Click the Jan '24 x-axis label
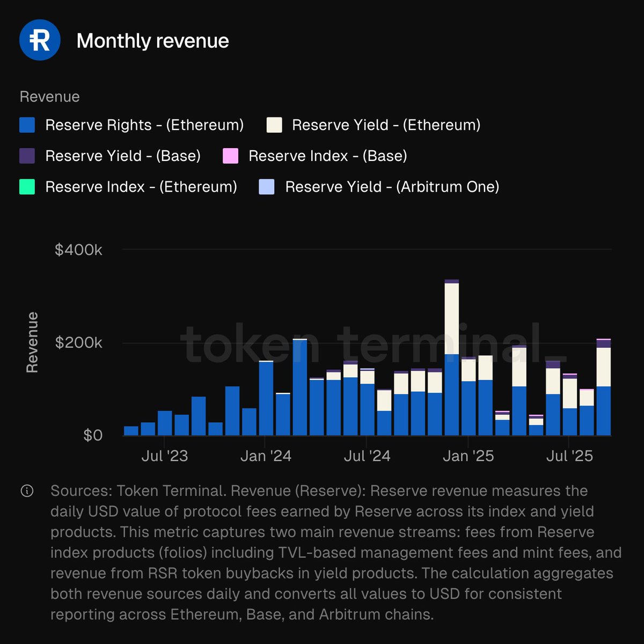Screen dimensions: 644x644 coord(267,455)
